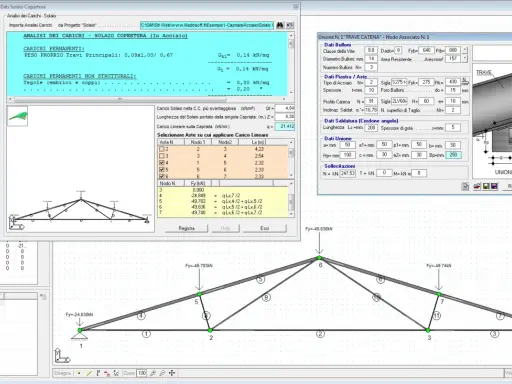Click the circled member label 9 on the diagonal
Screen dimensions: 512x384
[x=266, y=297]
